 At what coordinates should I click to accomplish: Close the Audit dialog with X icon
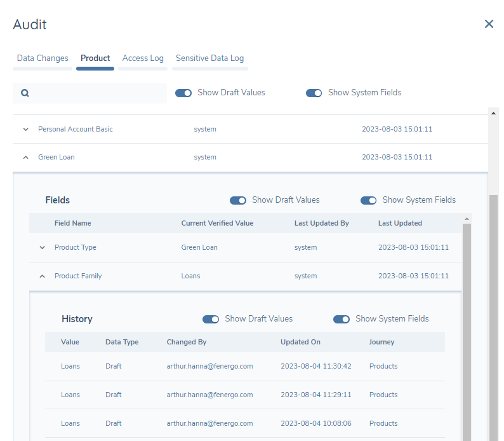tap(489, 24)
